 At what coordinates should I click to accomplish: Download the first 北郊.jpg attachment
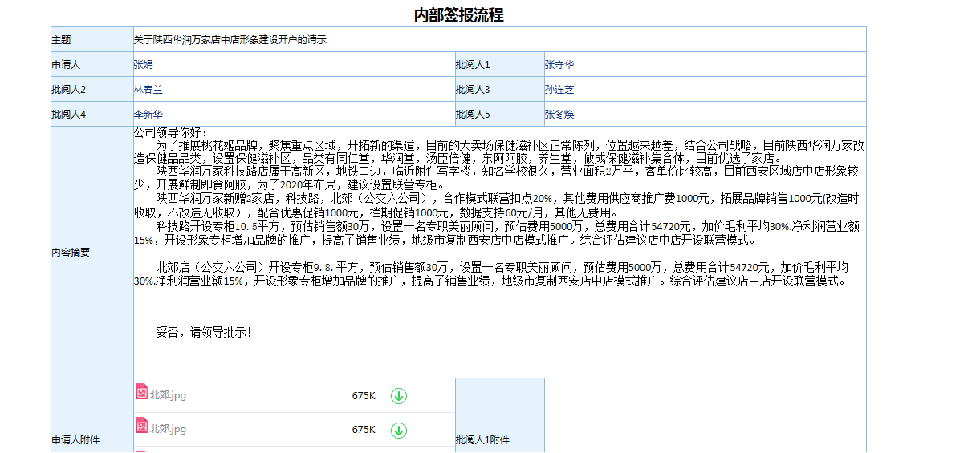click(399, 396)
